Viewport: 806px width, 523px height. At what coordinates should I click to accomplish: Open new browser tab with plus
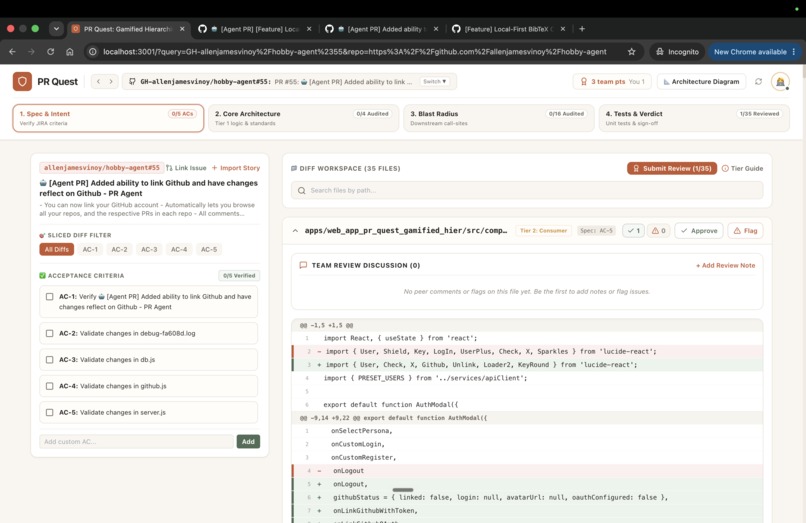pos(582,29)
